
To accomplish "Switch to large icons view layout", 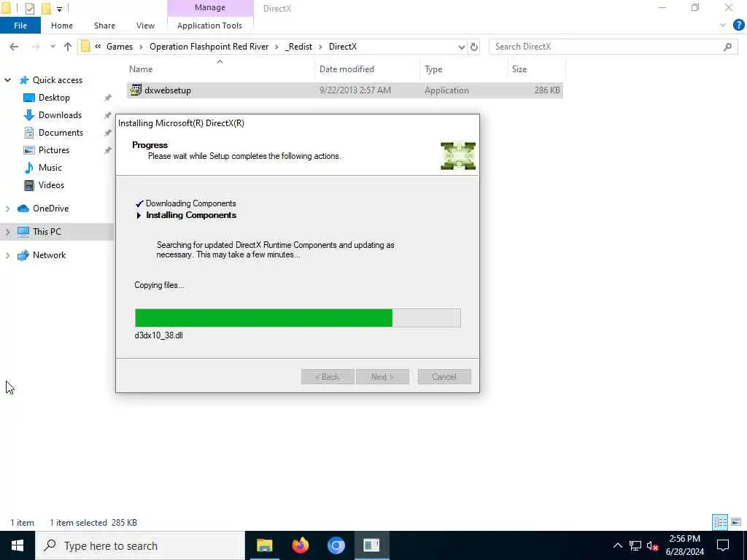I will (736, 522).
